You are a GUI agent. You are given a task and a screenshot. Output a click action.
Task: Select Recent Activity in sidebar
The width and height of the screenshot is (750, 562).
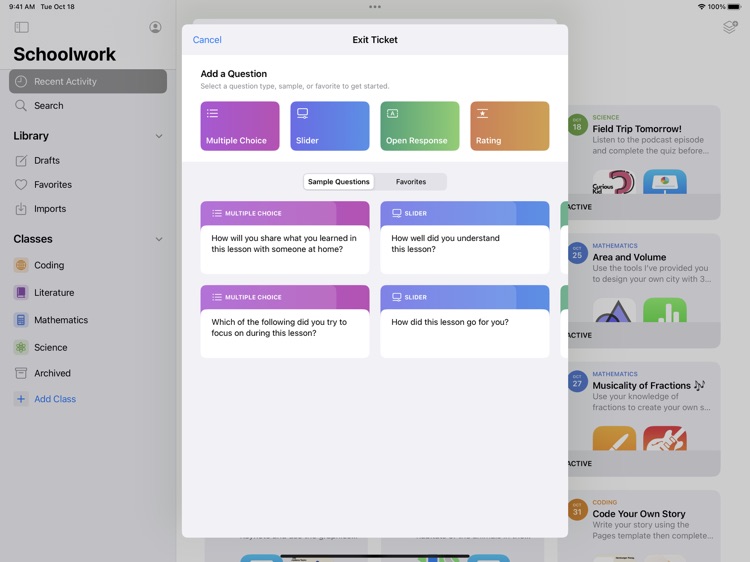point(88,81)
